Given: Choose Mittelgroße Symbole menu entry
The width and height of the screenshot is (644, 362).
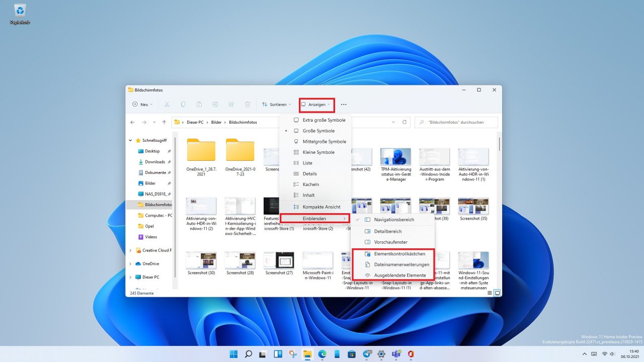Looking at the screenshot, I should tap(315, 142).
